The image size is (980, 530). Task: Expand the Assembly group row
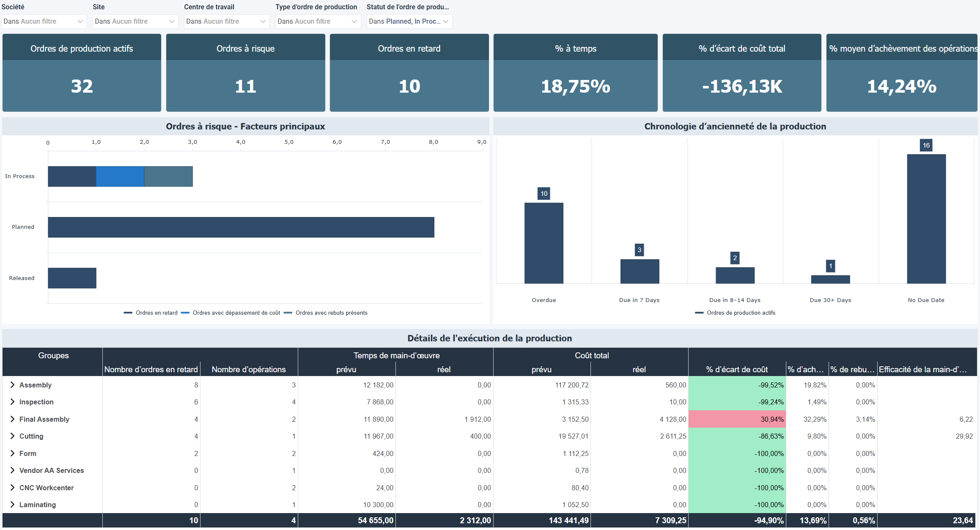pyautogui.click(x=12, y=385)
